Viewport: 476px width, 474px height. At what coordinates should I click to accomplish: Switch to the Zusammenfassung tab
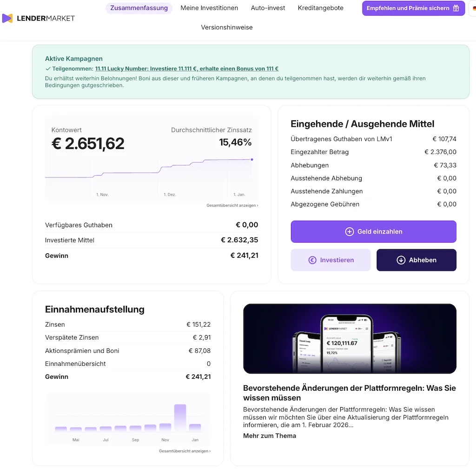[139, 8]
